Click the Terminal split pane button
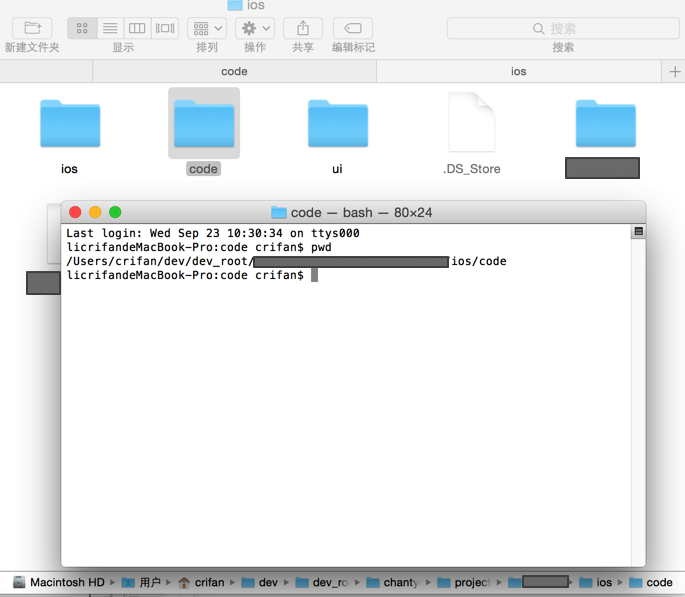685x597 pixels. [x=638, y=231]
